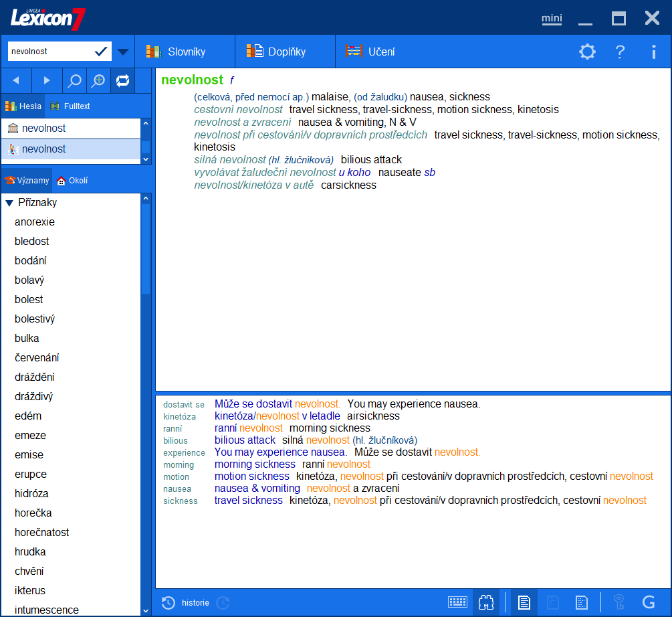Open 'morning sickness' example link
672x617 pixels.
click(x=255, y=464)
